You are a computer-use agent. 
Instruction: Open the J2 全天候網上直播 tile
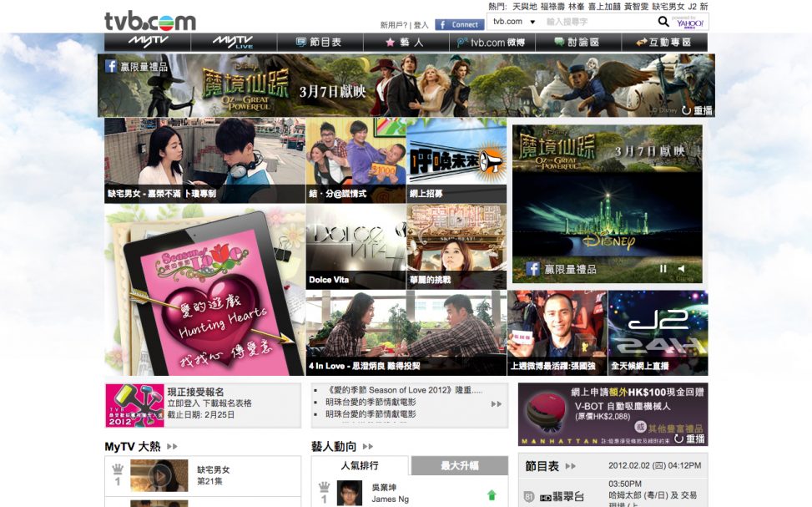tap(658, 332)
